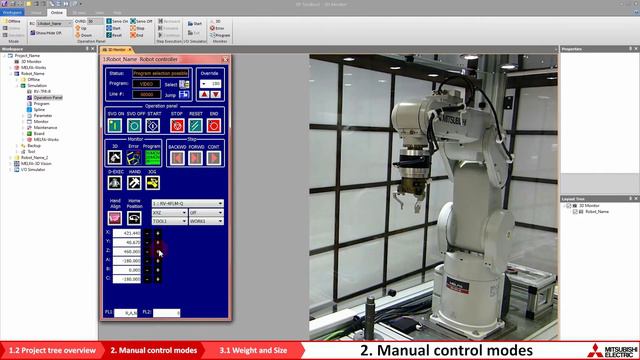The width and height of the screenshot is (640, 360).
Task: Toggle Robot_Name checkbox in Layout Tree
Action: 575,212
